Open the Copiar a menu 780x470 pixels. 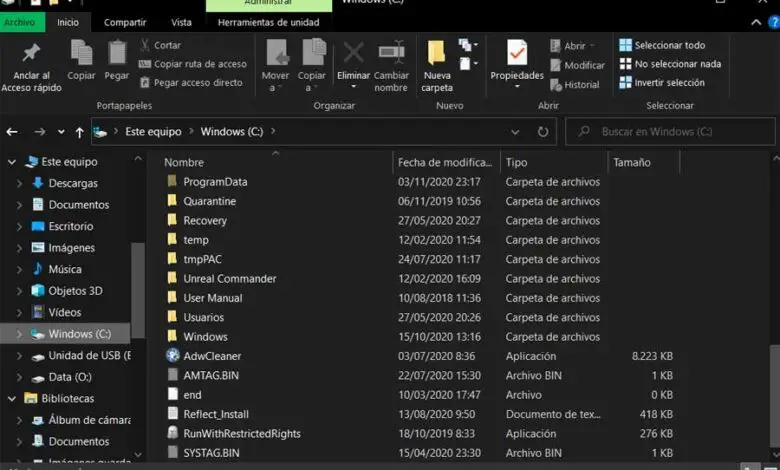pos(311,66)
